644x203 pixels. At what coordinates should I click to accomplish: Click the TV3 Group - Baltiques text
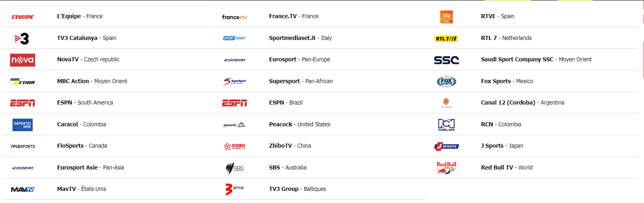pyautogui.click(x=298, y=189)
